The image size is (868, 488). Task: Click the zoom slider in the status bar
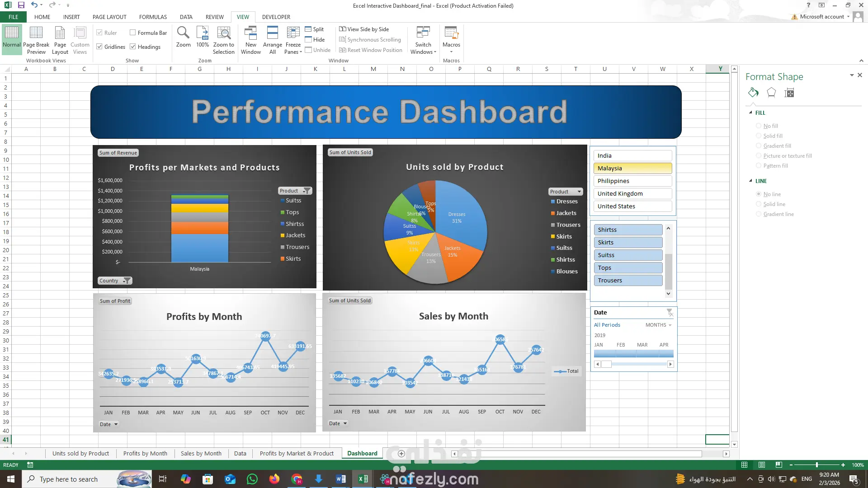click(x=816, y=465)
